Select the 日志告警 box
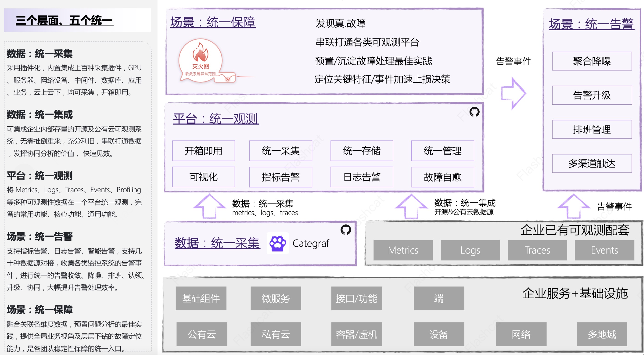 [362, 177]
